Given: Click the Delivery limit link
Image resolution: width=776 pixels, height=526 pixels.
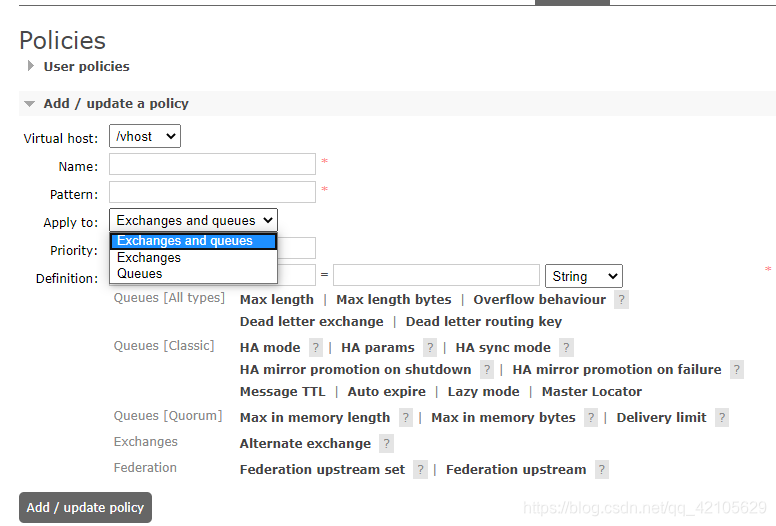Looking at the screenshot, I should point(661,418).
